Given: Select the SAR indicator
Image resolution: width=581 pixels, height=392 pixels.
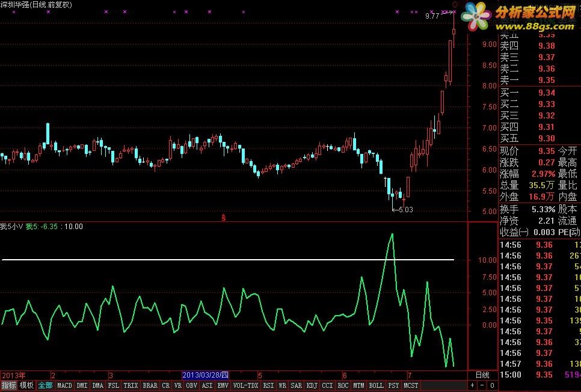Looking at the screenshot, I should 296,386.
